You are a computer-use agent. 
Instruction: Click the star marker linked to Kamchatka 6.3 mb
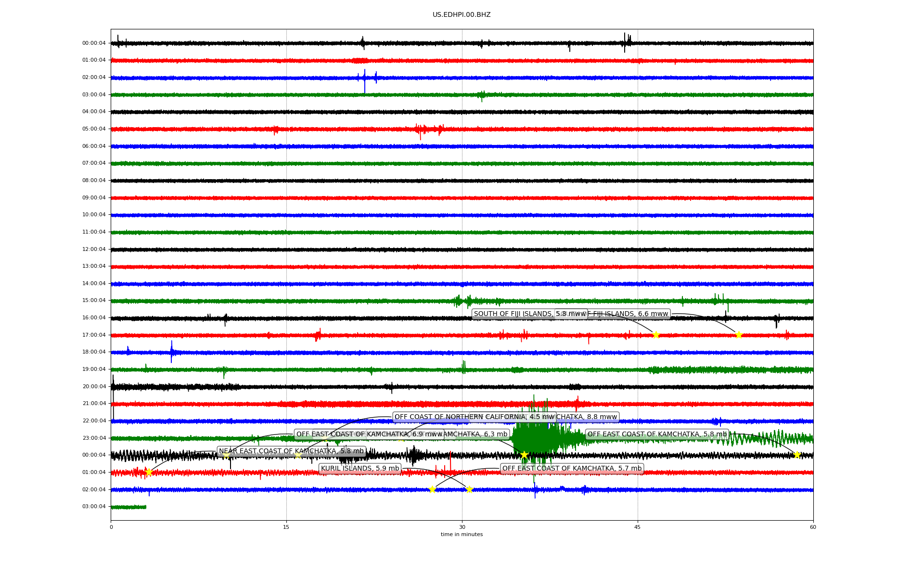(524, 455)
